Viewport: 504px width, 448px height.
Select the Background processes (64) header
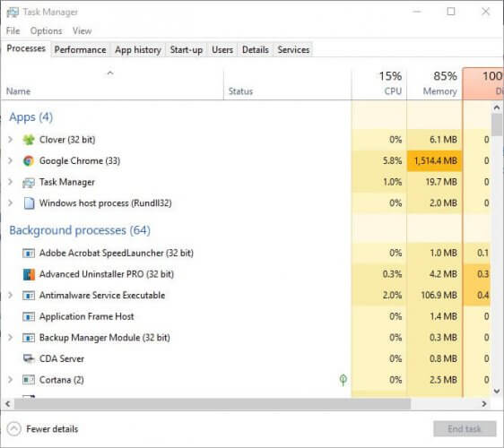(x=80, y=230)
